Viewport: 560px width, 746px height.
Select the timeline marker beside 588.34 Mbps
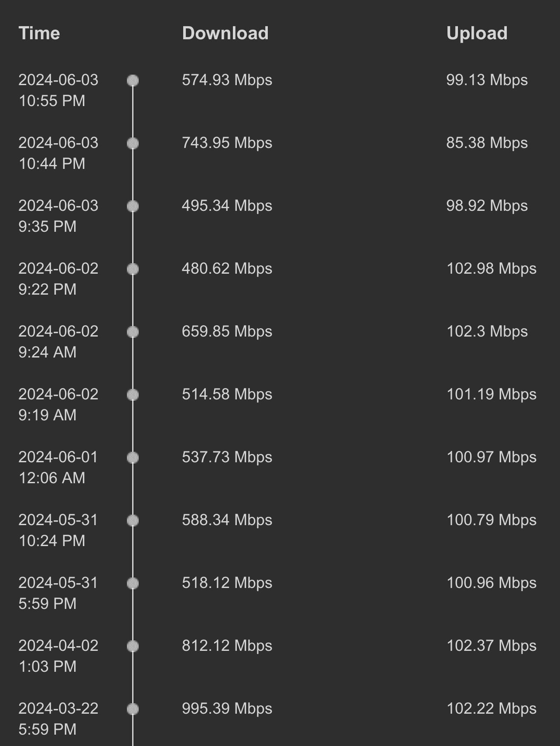[x=133, y=521]
